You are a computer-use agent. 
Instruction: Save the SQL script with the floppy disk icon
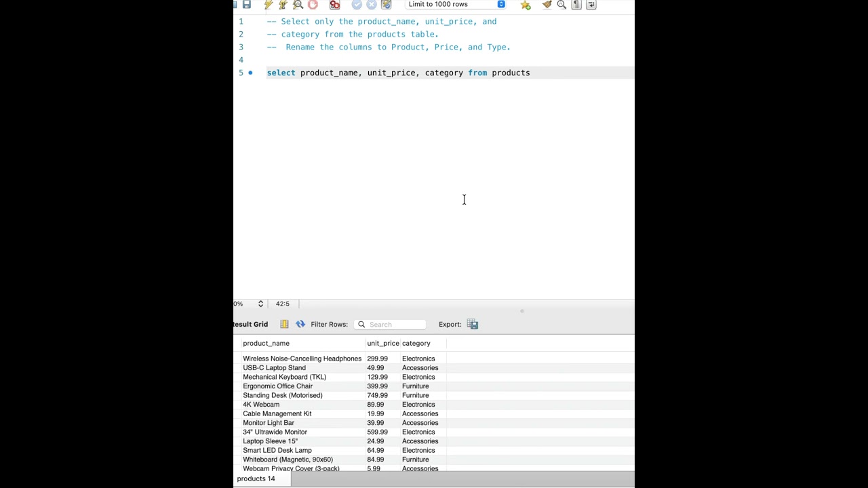(247, 4)
